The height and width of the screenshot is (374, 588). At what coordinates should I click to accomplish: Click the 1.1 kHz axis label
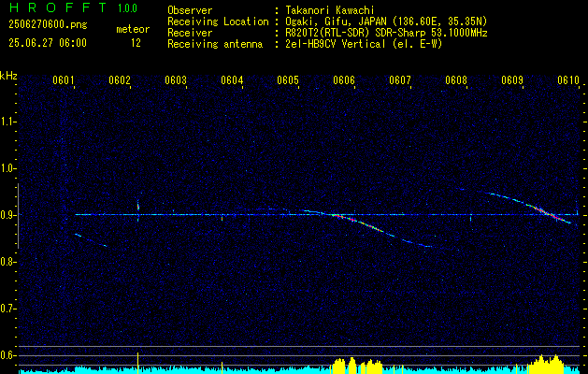7,122
